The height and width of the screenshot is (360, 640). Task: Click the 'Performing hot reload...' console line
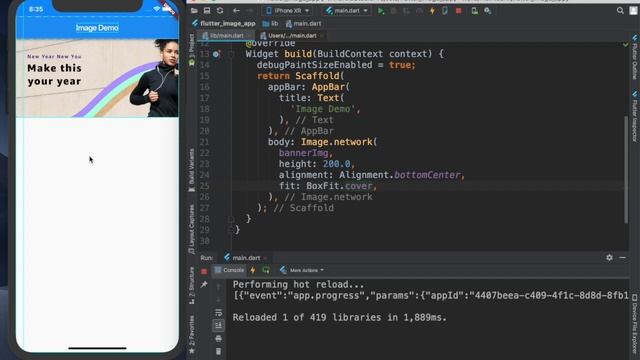coord(298,284)
